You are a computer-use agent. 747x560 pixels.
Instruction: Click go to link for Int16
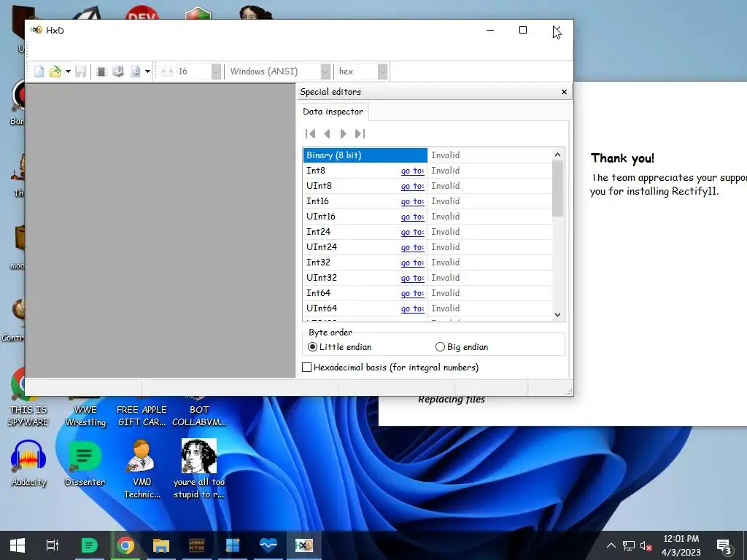(413, 201)
